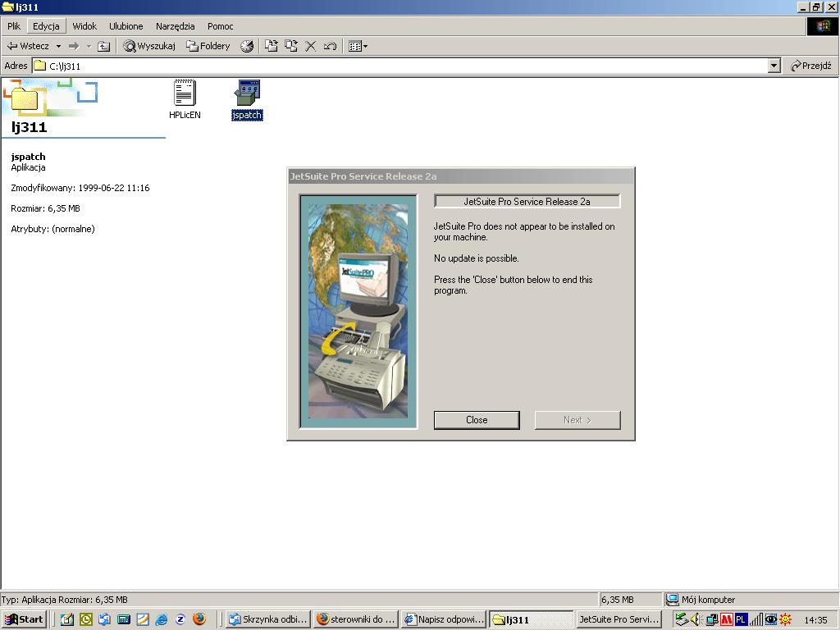Click the red M tray icon
Screen dimensions: 840x630
[x=726, y=619]
